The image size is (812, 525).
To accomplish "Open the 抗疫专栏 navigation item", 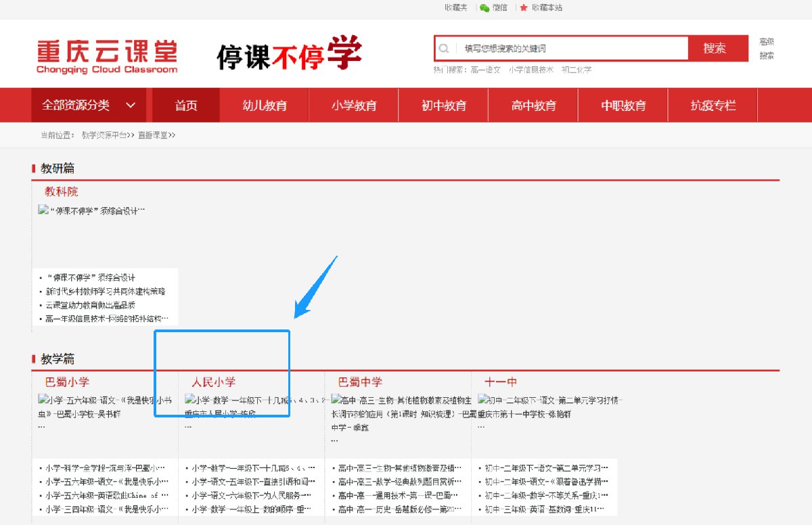I will pyautogui.click(x=713, y=106).
